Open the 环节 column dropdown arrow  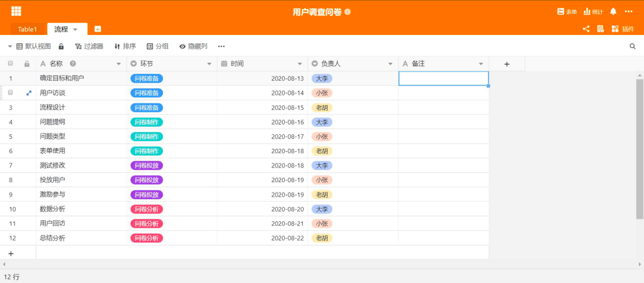click(209, 64)
